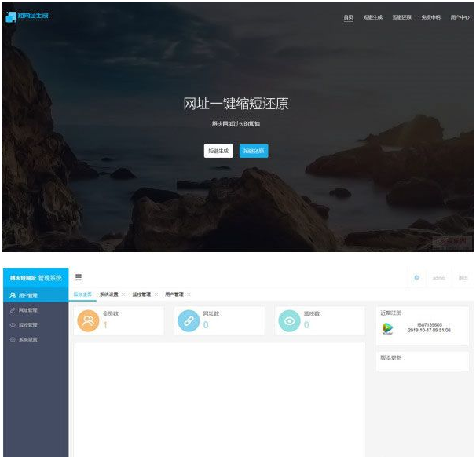This screenshot has height=457, width=476.
Task: Switch to the 监控管理 tab
Action: 141,294
